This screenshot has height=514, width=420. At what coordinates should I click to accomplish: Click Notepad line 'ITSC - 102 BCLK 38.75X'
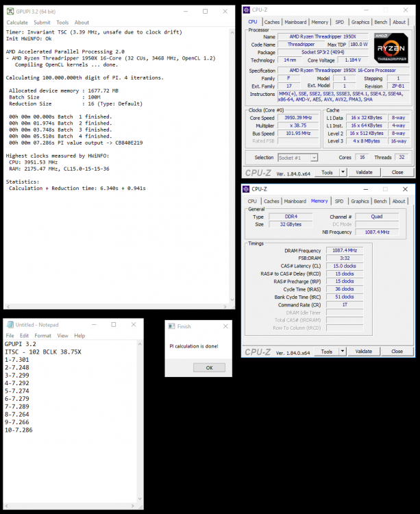[43, 352]
